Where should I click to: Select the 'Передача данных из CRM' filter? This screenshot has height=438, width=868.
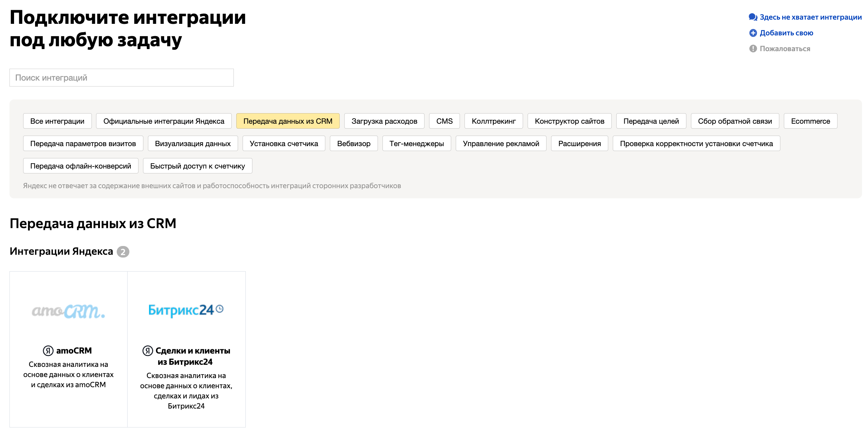point(288,121)
